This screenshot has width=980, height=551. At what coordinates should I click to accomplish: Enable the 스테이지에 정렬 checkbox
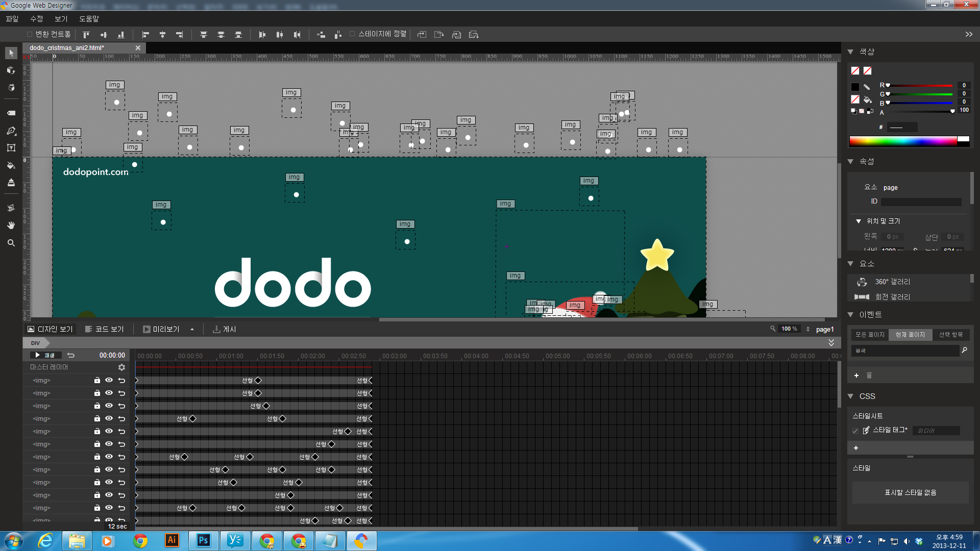[352, 34]
